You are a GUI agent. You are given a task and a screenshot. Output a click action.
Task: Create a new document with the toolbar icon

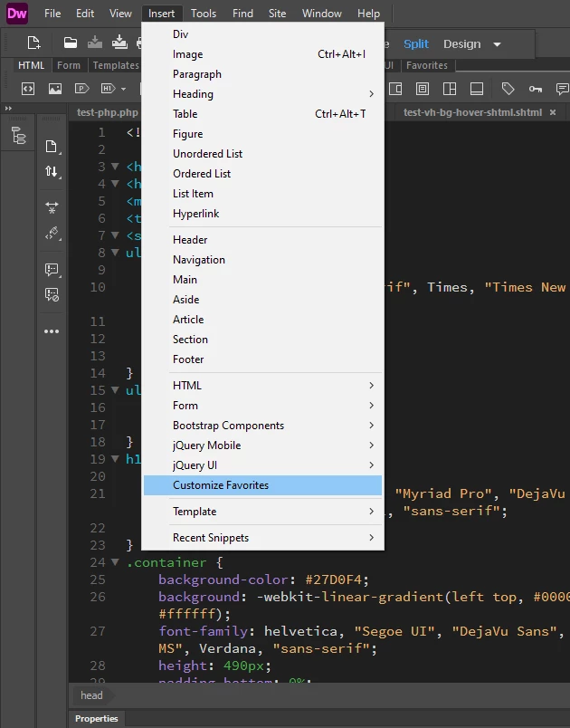pyautogui.click(x=33, y=43)
